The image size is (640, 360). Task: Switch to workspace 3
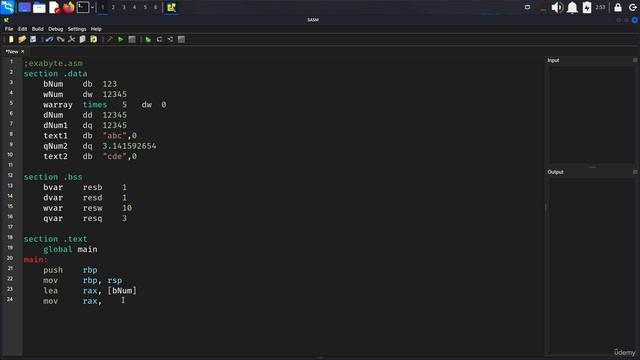[x=124, y=7]
